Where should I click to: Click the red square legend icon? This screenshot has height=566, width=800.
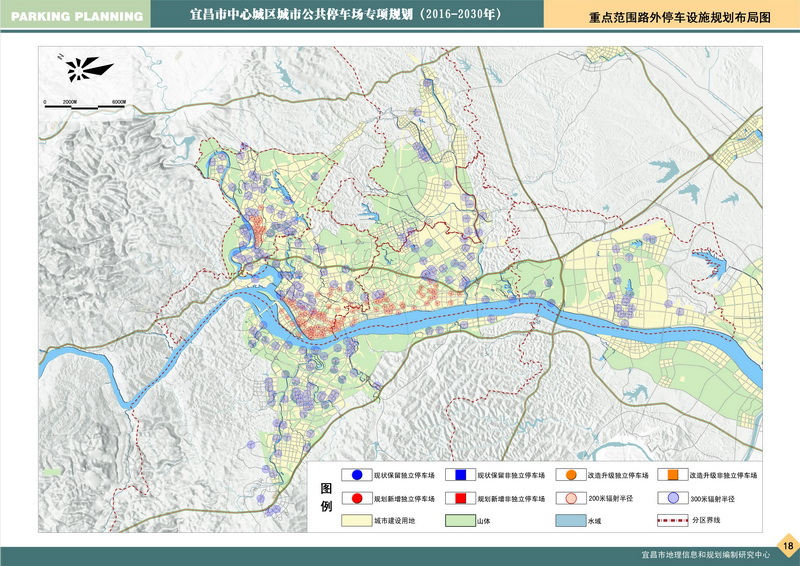(461, 497)
